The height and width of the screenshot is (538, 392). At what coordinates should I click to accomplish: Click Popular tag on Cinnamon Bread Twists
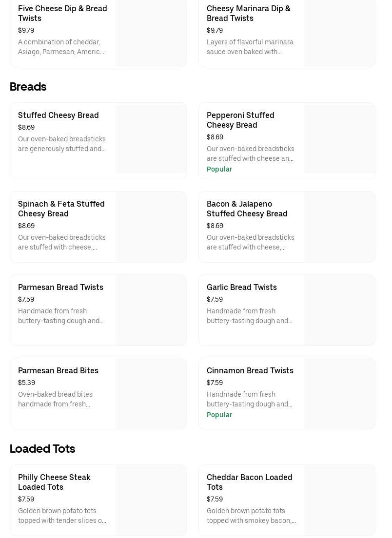[219, 415]
